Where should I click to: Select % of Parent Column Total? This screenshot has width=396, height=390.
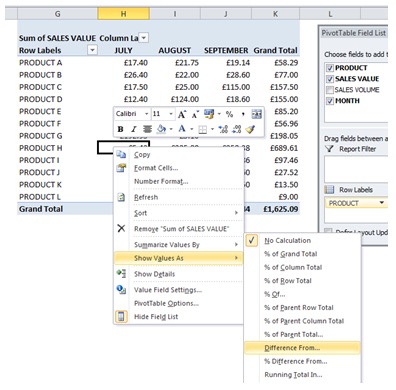tap(304, 321)
